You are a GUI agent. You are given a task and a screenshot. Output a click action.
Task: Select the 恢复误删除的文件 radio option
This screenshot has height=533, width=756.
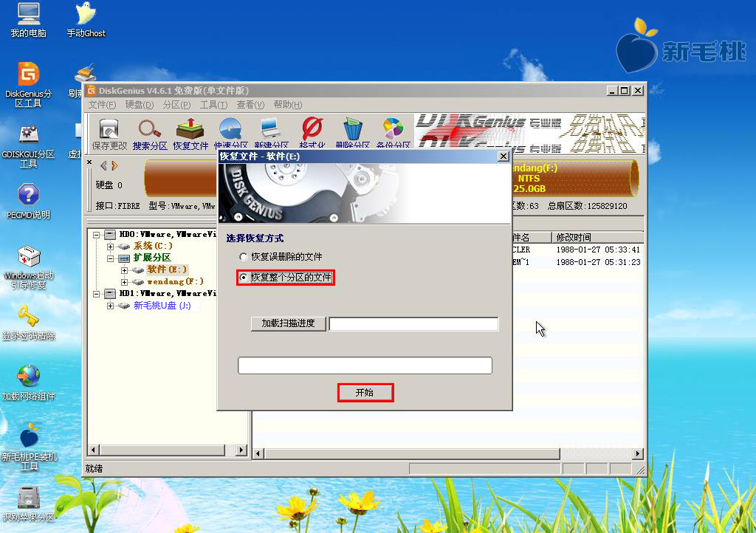coord(281,257)
